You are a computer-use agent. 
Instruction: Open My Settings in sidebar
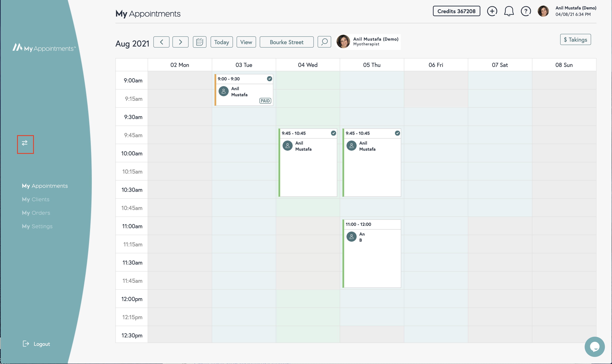pyautogui.click(x=37, y=226)
